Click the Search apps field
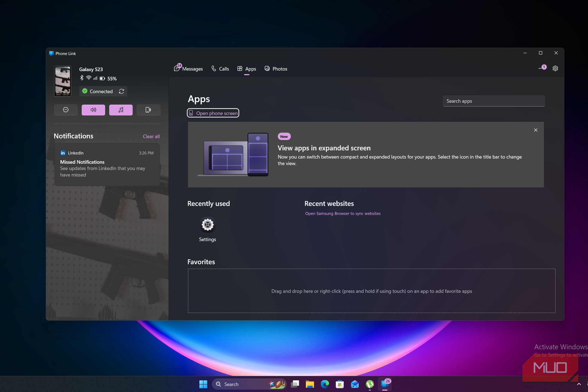 [494, 101]
